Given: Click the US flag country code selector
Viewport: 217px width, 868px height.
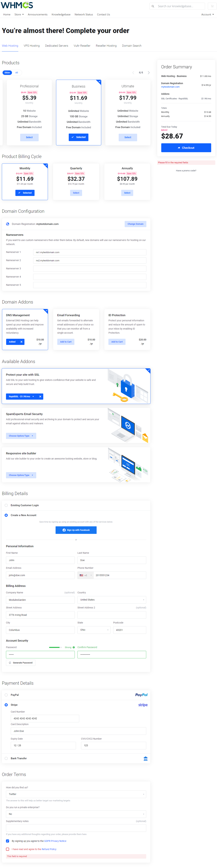Looking at the screenshot, I should coord(85,575).
